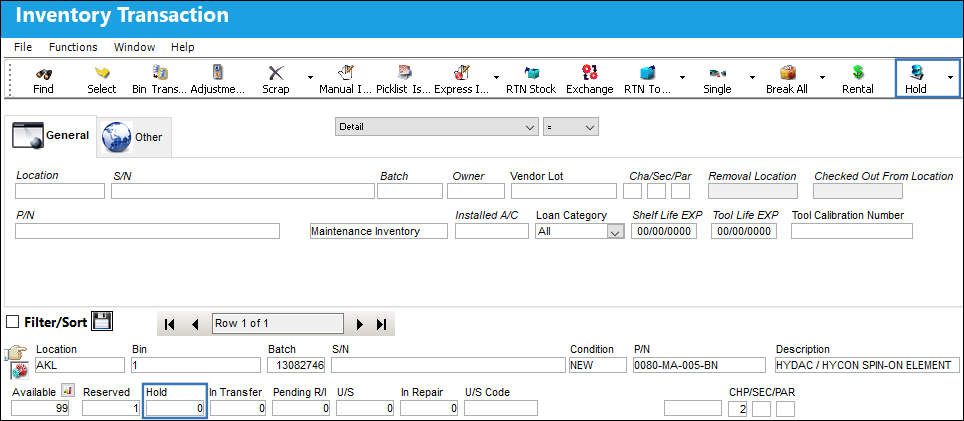Click the condition value NEW
Viewport: 964px width, 421px height.
pos(598,365)
